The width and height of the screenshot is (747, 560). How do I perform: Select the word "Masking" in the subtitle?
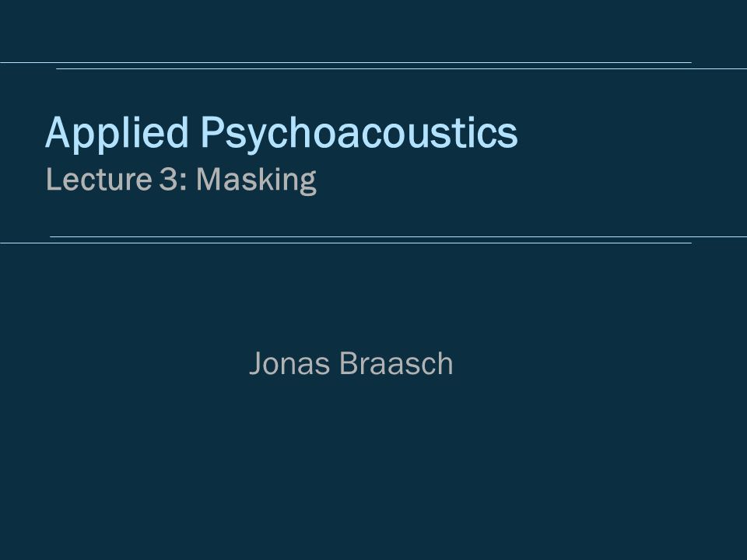coord(256,181)
